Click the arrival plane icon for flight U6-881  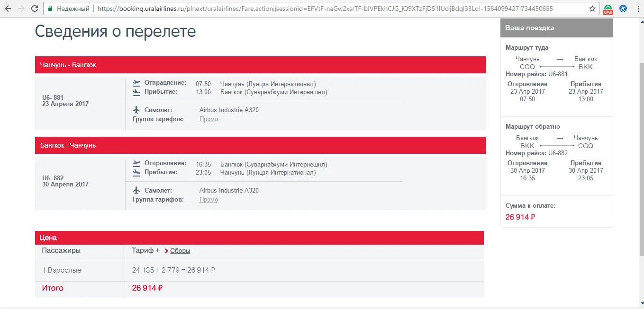pyautogui.click(x=137, y=92)
